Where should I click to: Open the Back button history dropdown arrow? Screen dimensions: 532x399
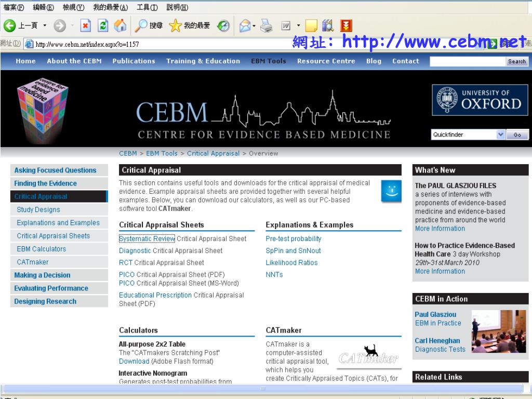(45, 25)
